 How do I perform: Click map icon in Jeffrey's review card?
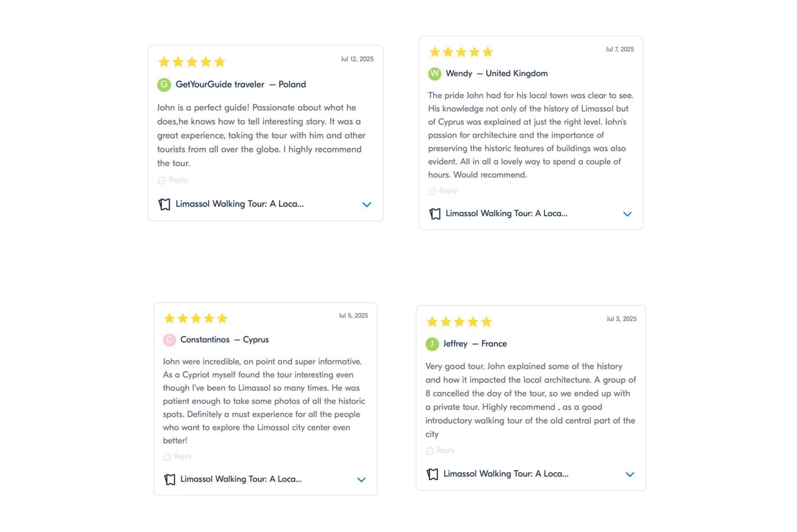pyautogui.click(x=433, y=474)
